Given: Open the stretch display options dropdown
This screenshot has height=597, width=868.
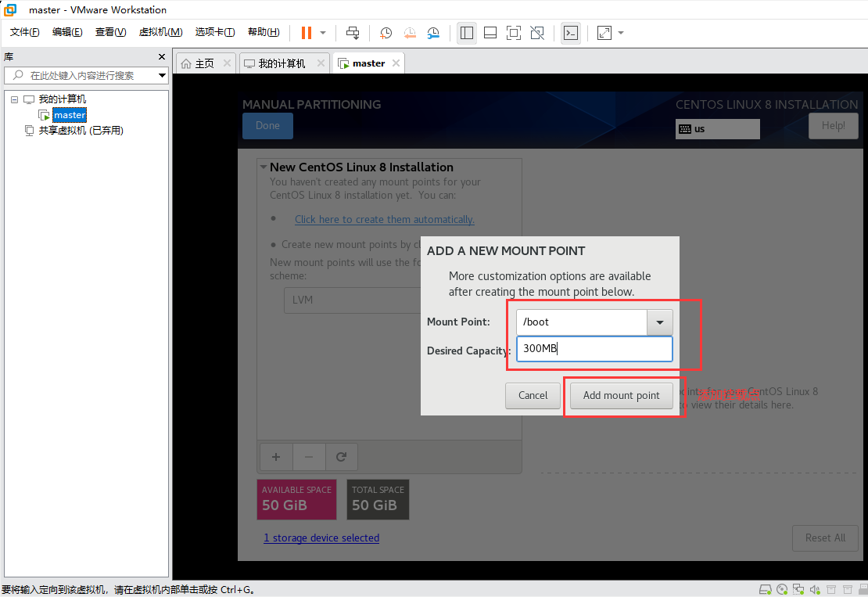Looking at the screenshot, I should click(x=621, y=33).
